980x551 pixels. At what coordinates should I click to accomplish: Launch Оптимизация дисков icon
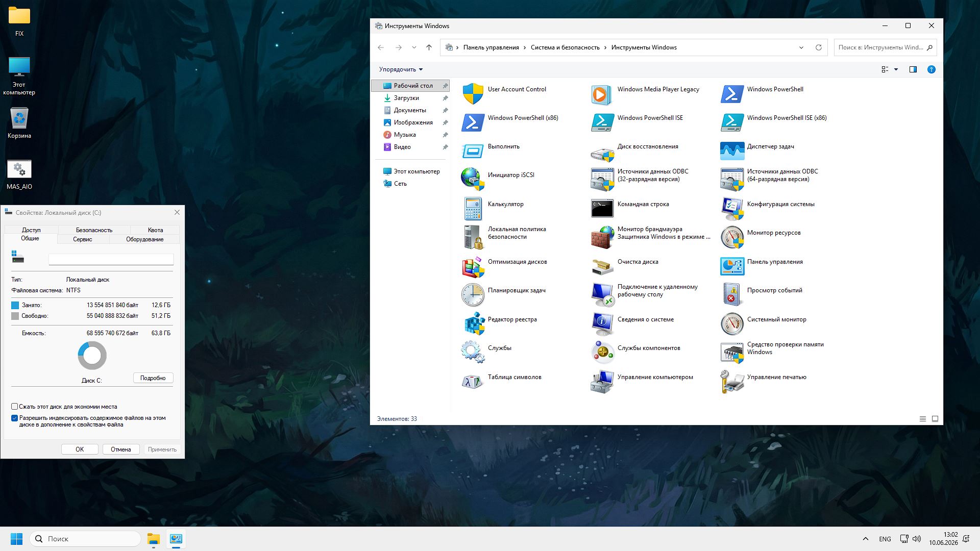click(473, 266)
